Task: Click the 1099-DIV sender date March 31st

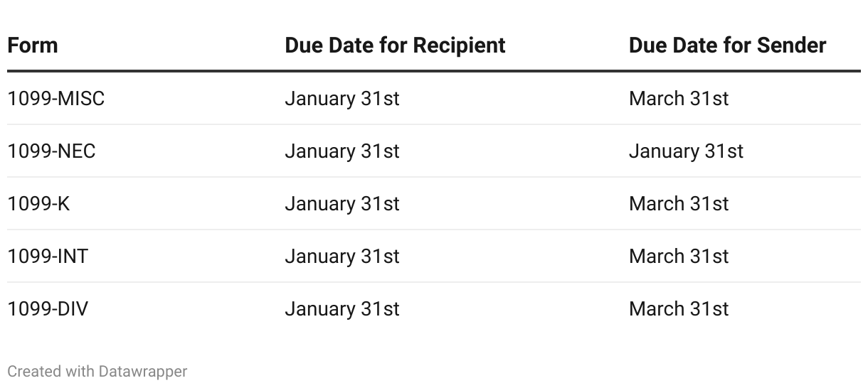Action: (679, 309)
